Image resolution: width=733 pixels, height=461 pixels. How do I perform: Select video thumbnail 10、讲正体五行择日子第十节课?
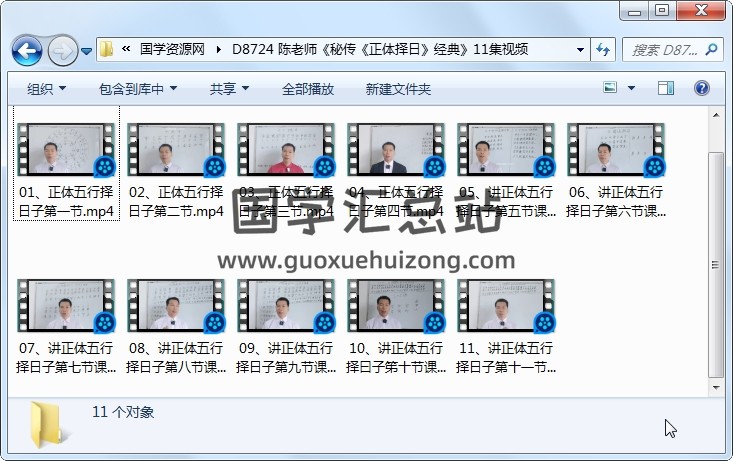395,306
